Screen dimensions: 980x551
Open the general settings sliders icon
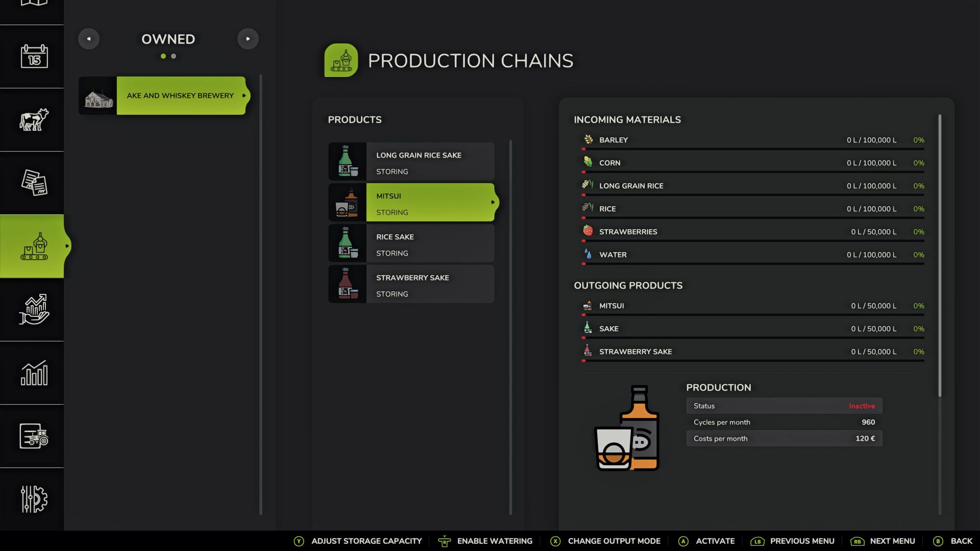pyautogui.click(x=34, y=499)
